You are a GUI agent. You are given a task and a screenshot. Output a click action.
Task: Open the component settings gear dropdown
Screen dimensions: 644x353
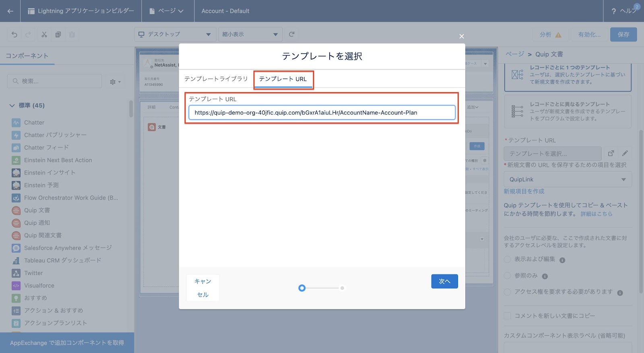115,82
